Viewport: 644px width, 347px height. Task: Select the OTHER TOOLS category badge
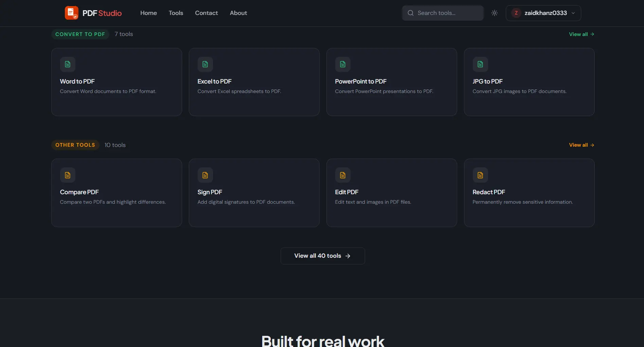coord(75,145)
